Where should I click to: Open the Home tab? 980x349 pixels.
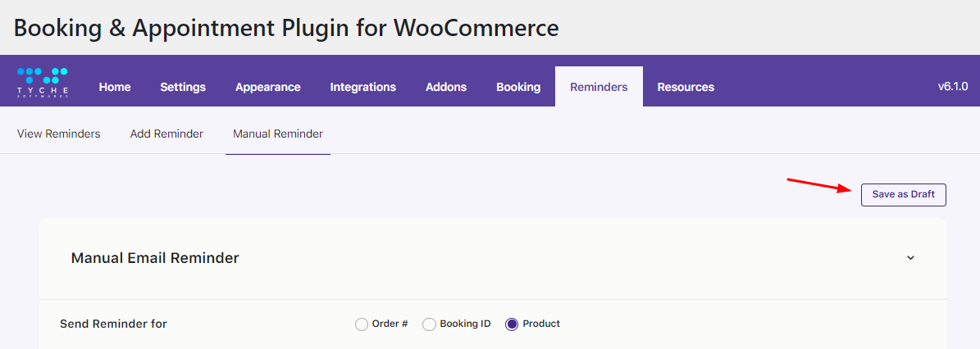pyautogui.click(x=114, y=87)
